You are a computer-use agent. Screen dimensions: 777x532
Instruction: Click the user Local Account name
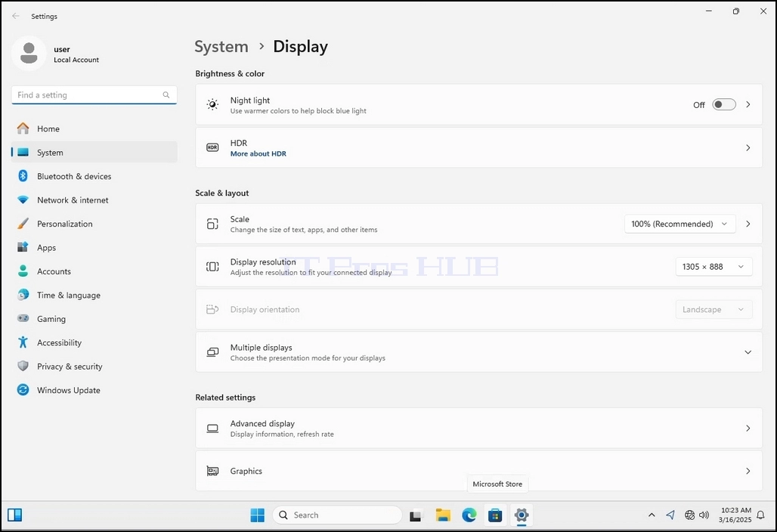tap(76, 54)
